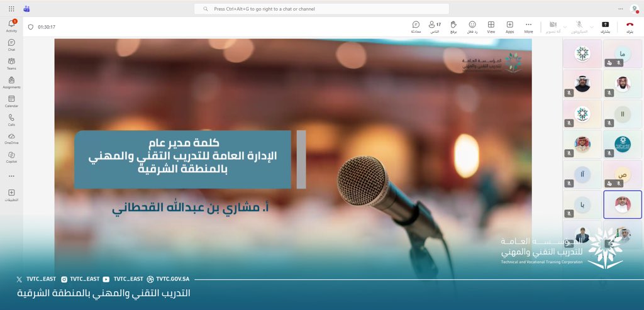
Task: Show more sidebar apps via ellipsis
Action: coord(11,175)
